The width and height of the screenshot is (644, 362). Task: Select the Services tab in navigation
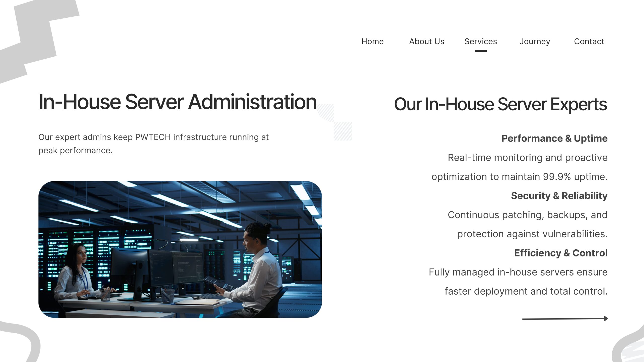click(x=481, y=41)
